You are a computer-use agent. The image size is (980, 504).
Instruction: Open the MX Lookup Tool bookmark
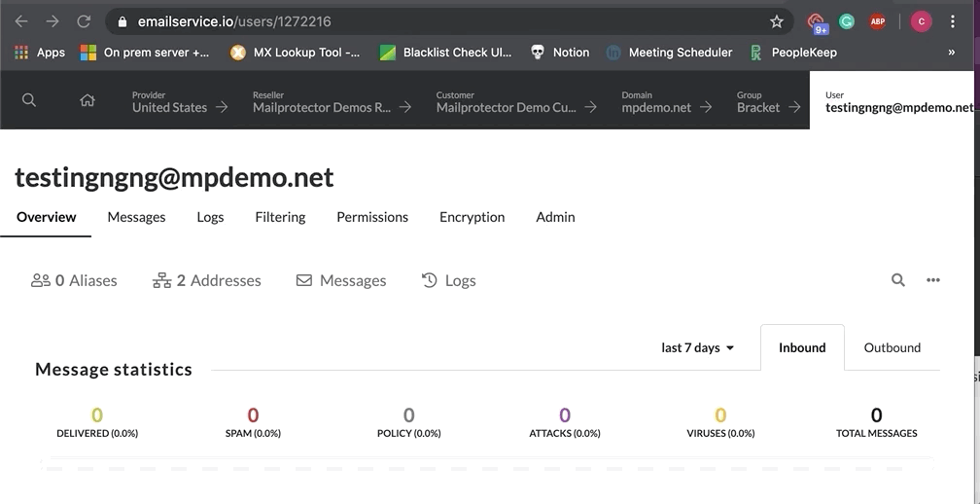[x=295, y=53]
